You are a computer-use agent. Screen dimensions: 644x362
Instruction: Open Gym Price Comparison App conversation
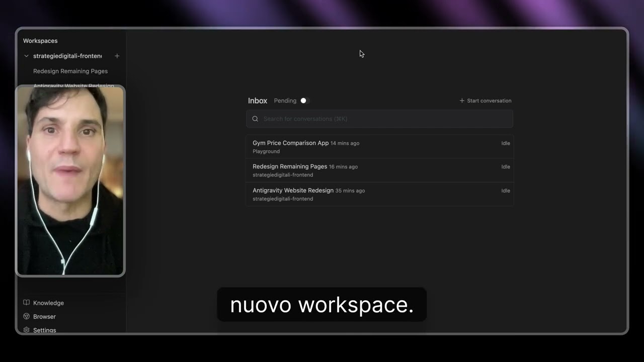[x=380, y=147]
